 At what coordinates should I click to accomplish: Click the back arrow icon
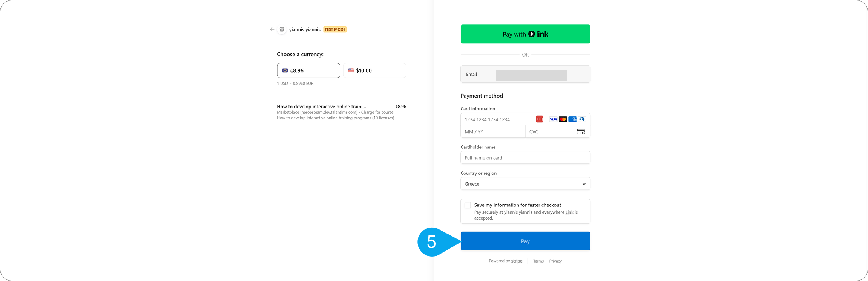click(272, 29)
